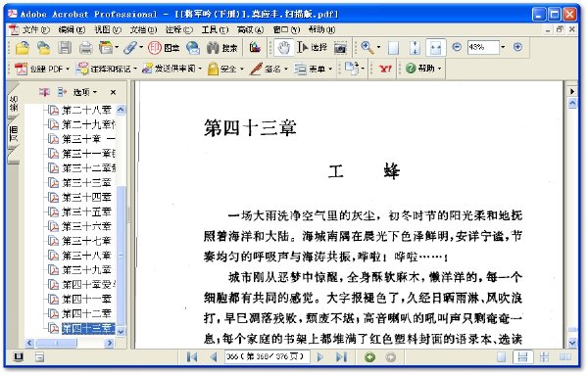This screenshot has width=588, height=375.
Task: Open the 选项 options menu in bookmarks panel
Action: [x=84, y=92]
